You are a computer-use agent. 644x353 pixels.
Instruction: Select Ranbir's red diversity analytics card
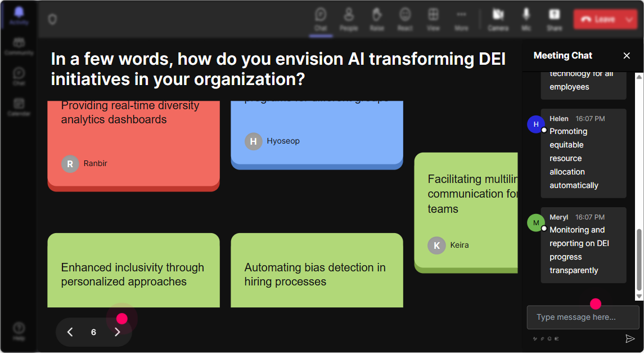click(133, 146)
